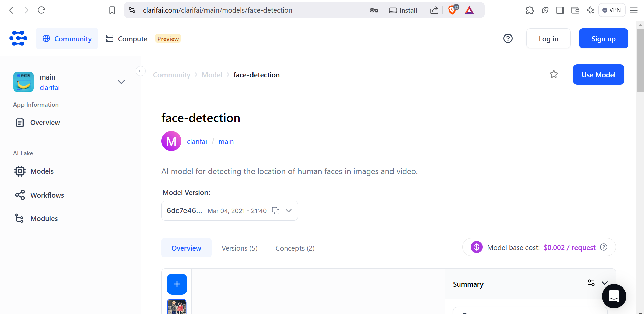The height and width of the screenshot is (314, 644).
Task: Open Summary filter settings icon
Action: click(x=591, y=283)
